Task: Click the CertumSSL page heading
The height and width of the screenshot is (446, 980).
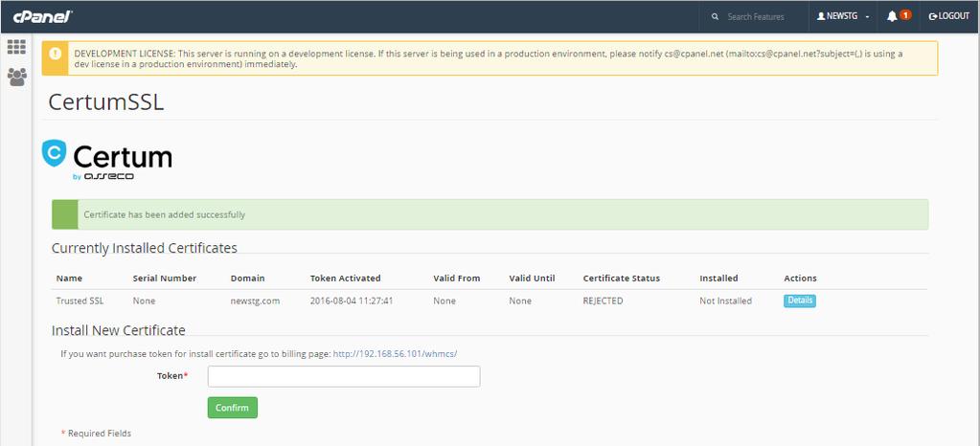Action: coord(106,101)
